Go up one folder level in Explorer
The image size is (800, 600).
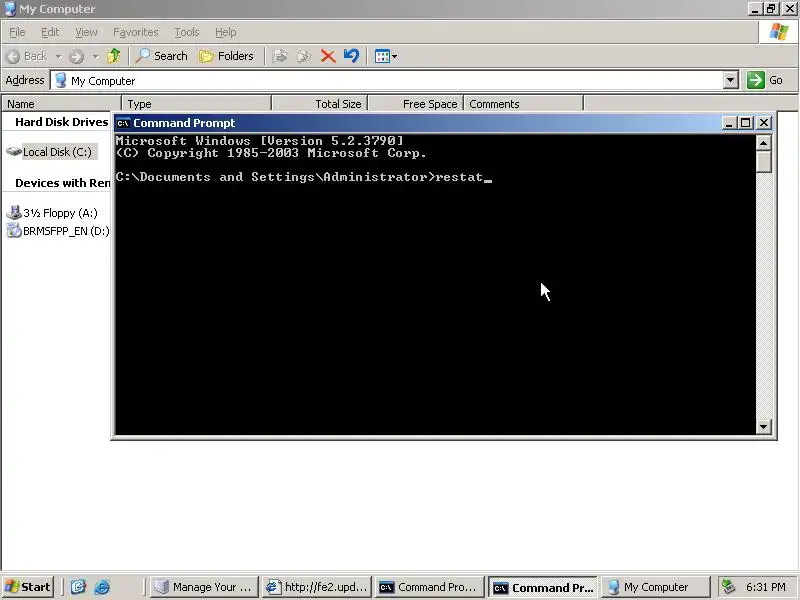click(x=114, y=56)
